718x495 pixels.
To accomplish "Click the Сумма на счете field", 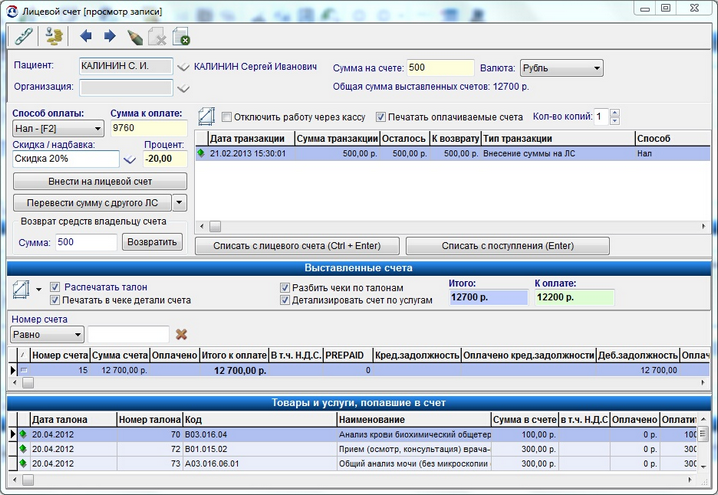I will coord(440,68).
